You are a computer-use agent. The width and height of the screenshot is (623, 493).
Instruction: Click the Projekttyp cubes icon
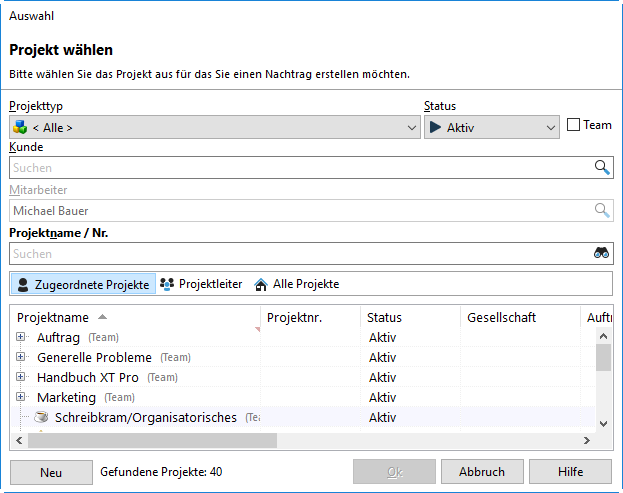pos(20,127)
